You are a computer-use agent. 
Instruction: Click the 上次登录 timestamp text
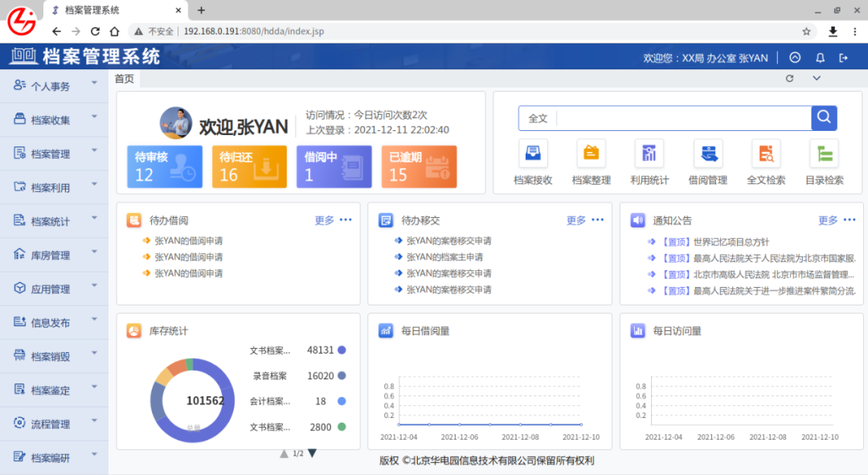378,130
